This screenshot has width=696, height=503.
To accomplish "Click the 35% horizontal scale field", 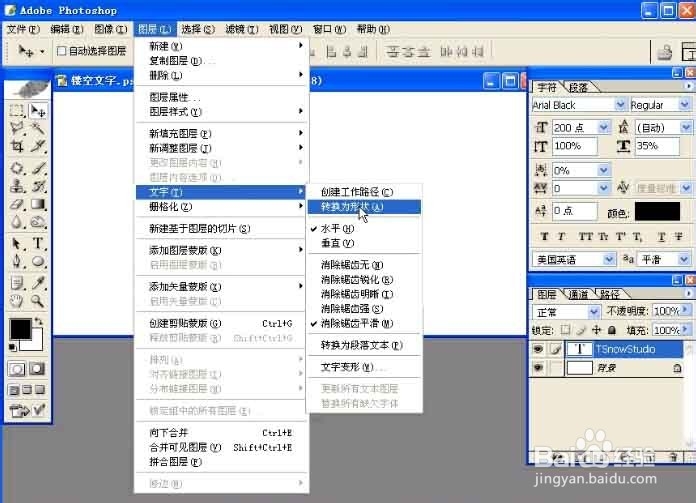I will pos(657,146).
